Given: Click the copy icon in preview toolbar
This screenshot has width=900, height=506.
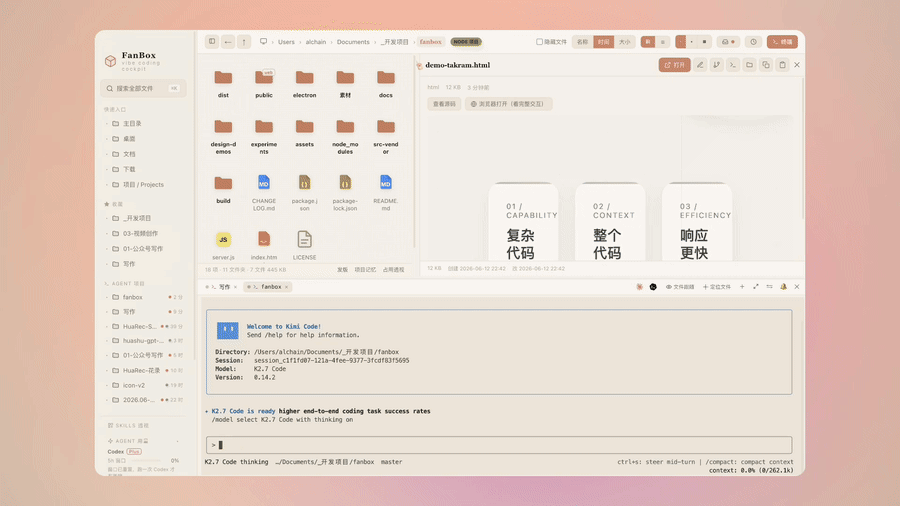Looking at the screenshot, I should [x=766, y=65].
